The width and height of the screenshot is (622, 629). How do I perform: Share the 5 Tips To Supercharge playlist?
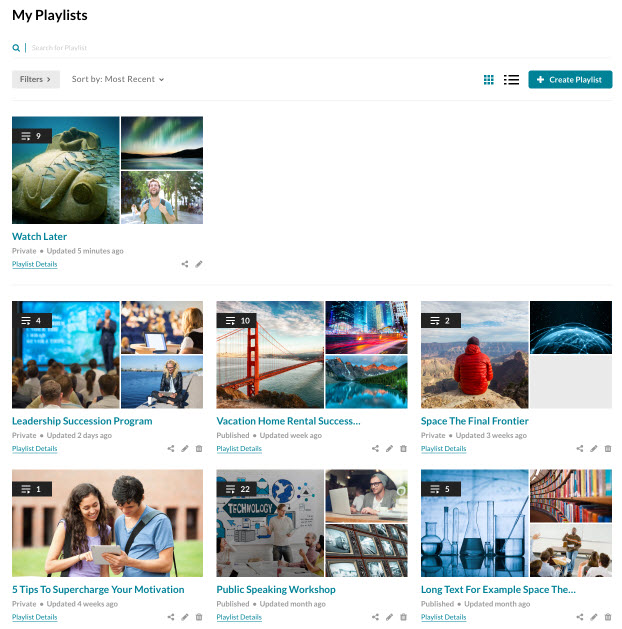point(170,617)
